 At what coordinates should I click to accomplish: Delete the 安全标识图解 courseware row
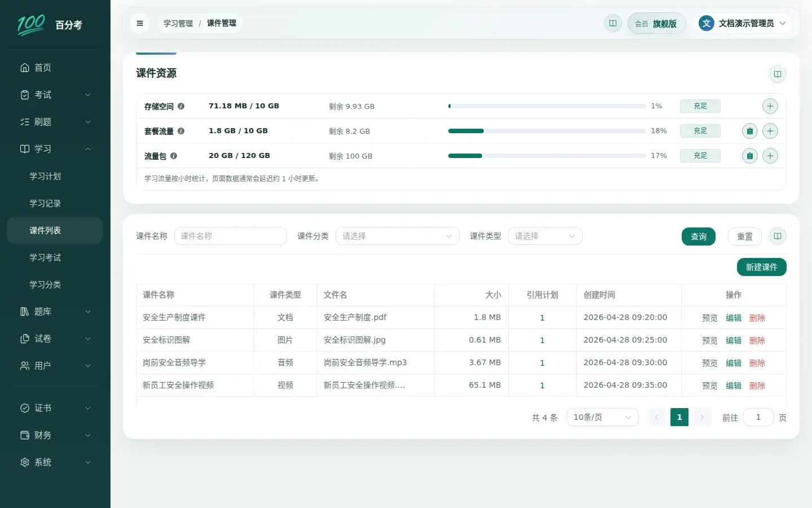point(757,340)
